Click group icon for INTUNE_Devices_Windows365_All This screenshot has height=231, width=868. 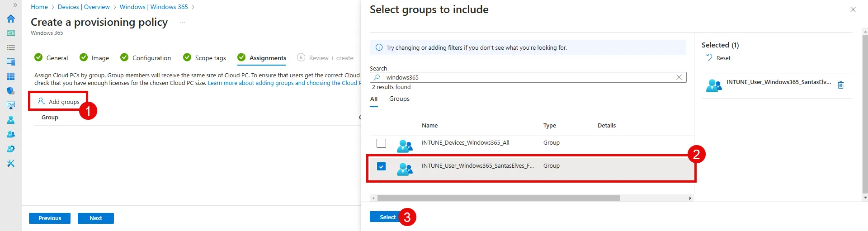pyautogui.click(x=405, y=146)
